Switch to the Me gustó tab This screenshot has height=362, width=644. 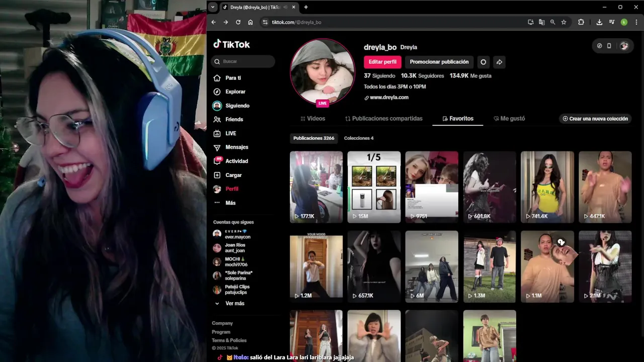click(509, 119)
